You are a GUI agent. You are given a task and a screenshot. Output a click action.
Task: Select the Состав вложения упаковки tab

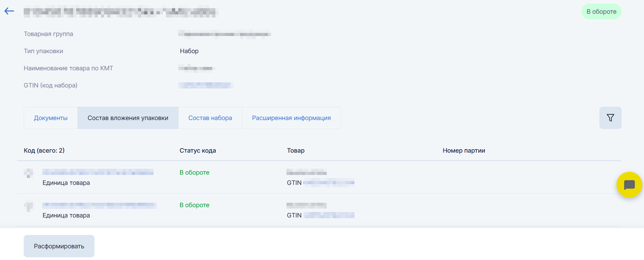128,118
